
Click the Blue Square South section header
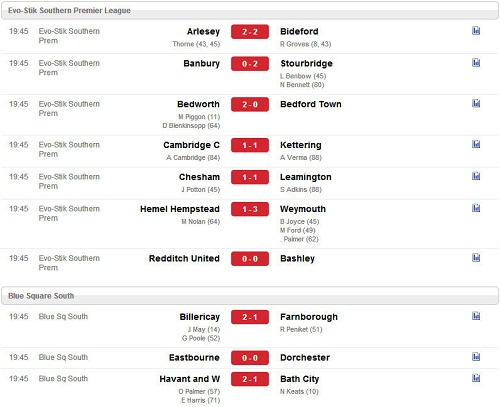tap(250, 296)
